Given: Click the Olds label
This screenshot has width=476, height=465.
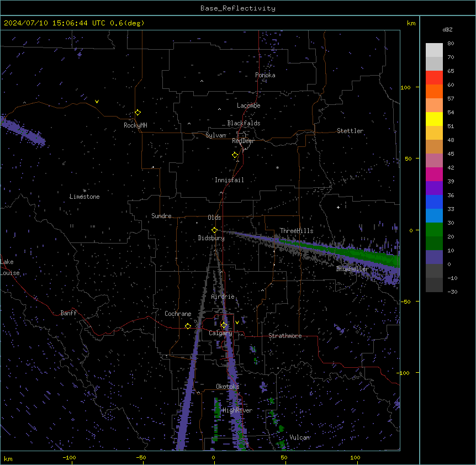Looking at the screenshot, I should tap(214, 218).
